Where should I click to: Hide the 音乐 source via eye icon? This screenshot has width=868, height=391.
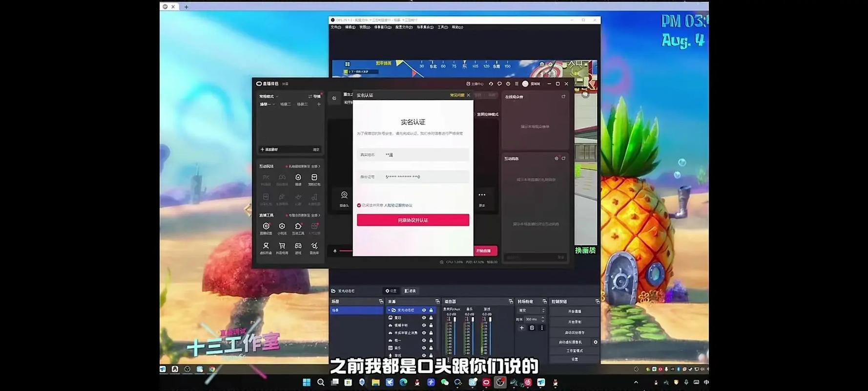424,348
